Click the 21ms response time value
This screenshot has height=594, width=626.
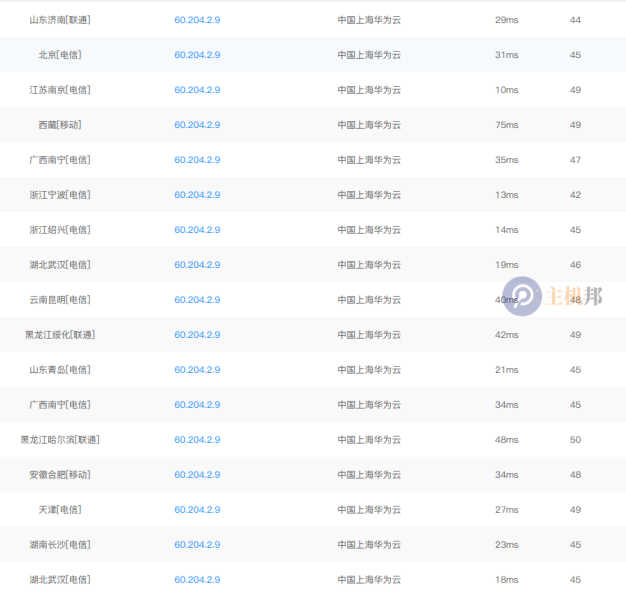pos(507,370)
